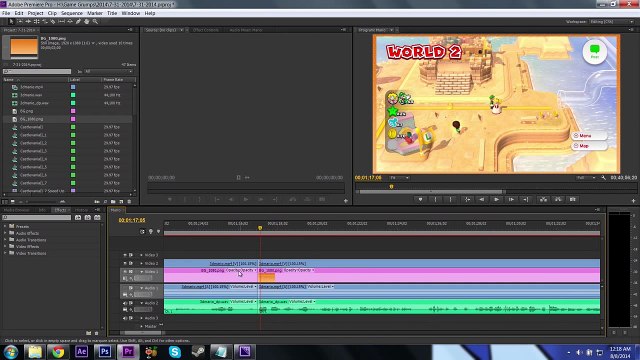Switch to Effect Controls tab
The image size is (640, 360).
pos(206,30)
